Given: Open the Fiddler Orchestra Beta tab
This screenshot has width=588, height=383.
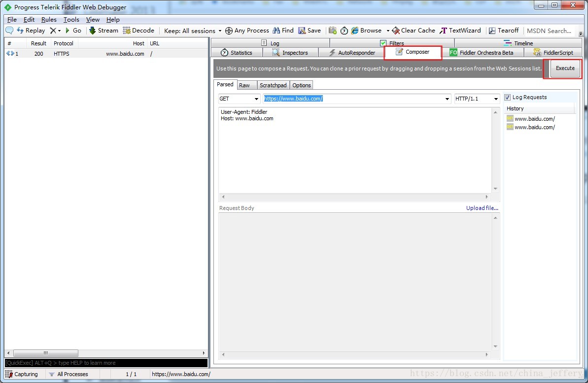Looking at the screenshot, I should 482,53.
